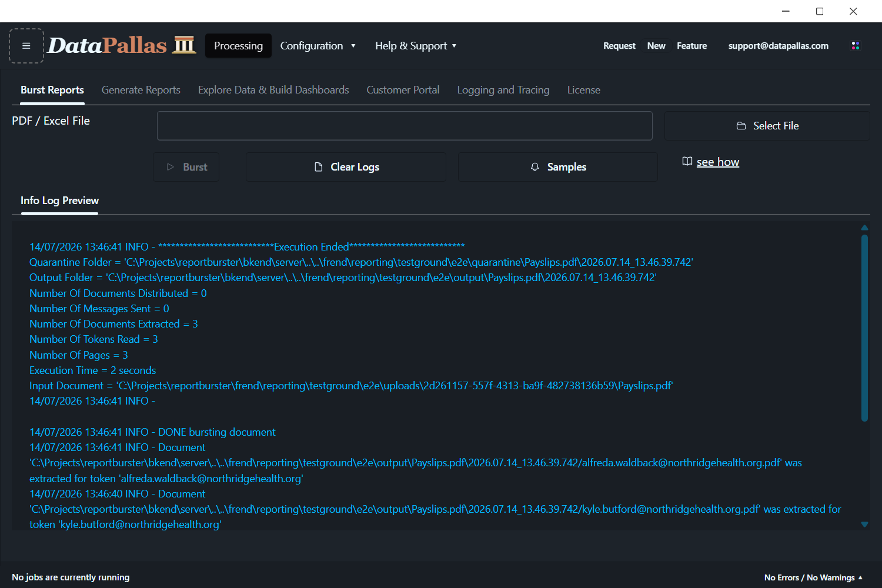
Task: Open the License tab
Action: point(584,90)
